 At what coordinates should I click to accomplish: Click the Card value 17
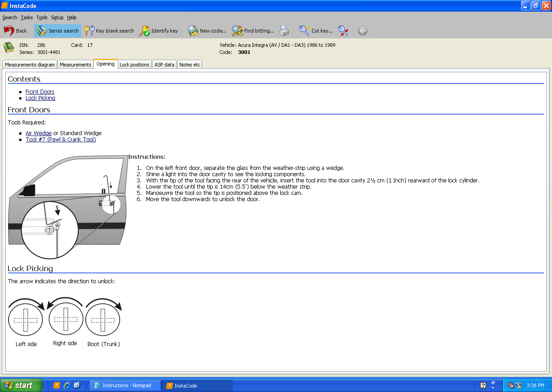click(90, 45)
